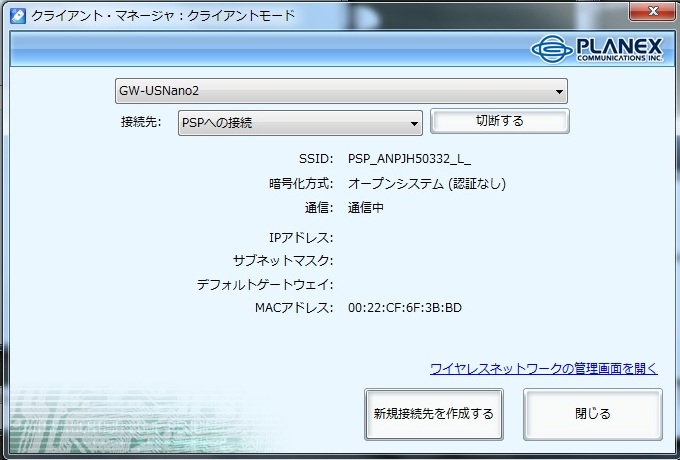Select SSID value PSP_ANPJH50332_L_
680x460 pixels.
pos(409,159)
